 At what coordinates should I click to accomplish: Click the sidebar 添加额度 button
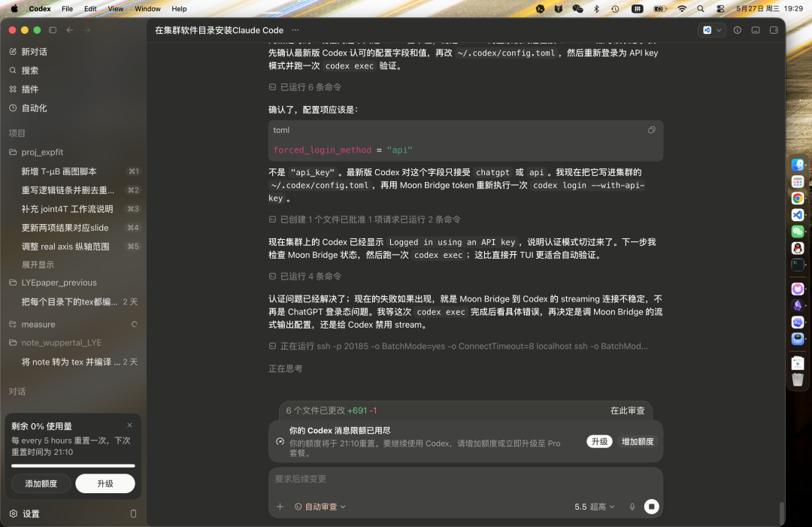41,483
